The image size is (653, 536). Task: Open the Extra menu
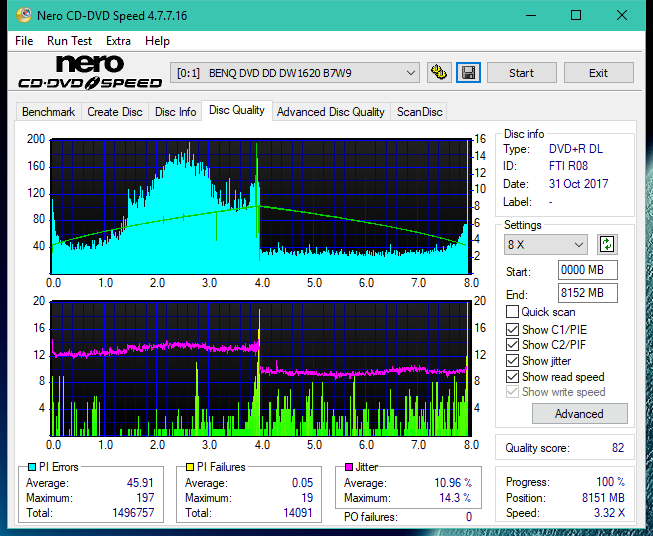pyautogui.click(x=118, y=41)
